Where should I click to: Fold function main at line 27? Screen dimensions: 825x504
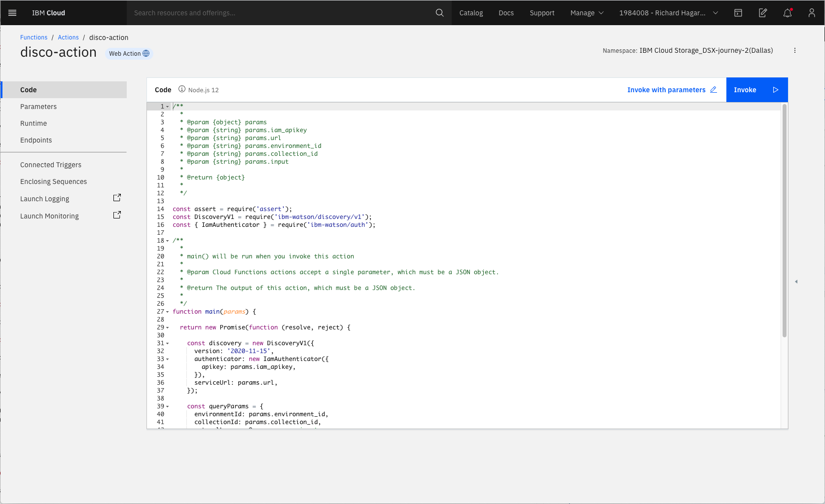pos(168,312)
